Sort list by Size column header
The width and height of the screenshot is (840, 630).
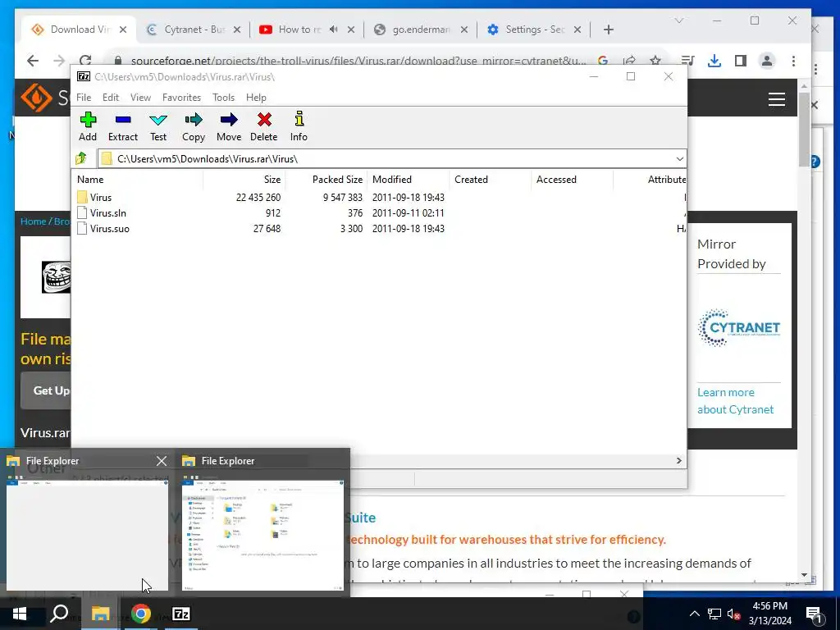[244, 180]
